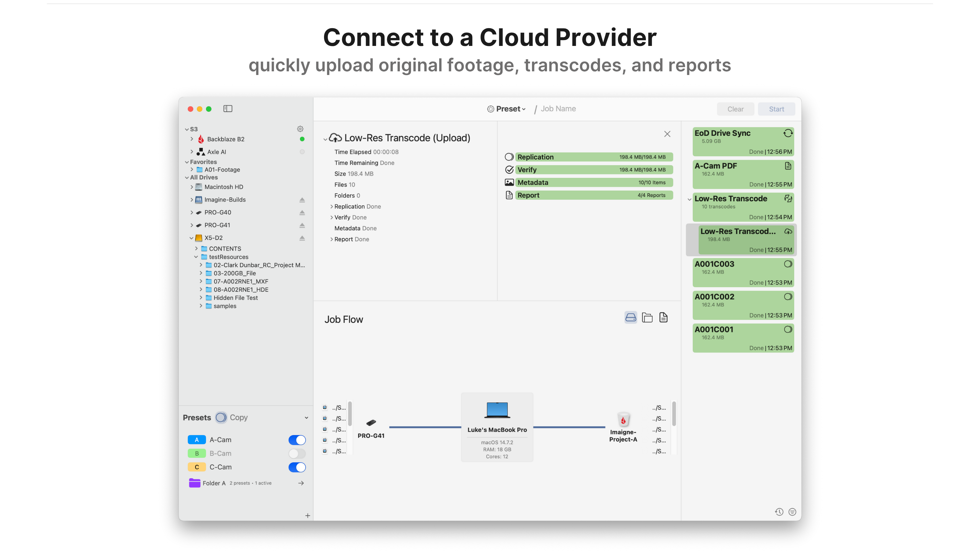The width and height of the screenshot is (980, 551).
Task: Click source files list scrollbar
Action: (350, 414)
